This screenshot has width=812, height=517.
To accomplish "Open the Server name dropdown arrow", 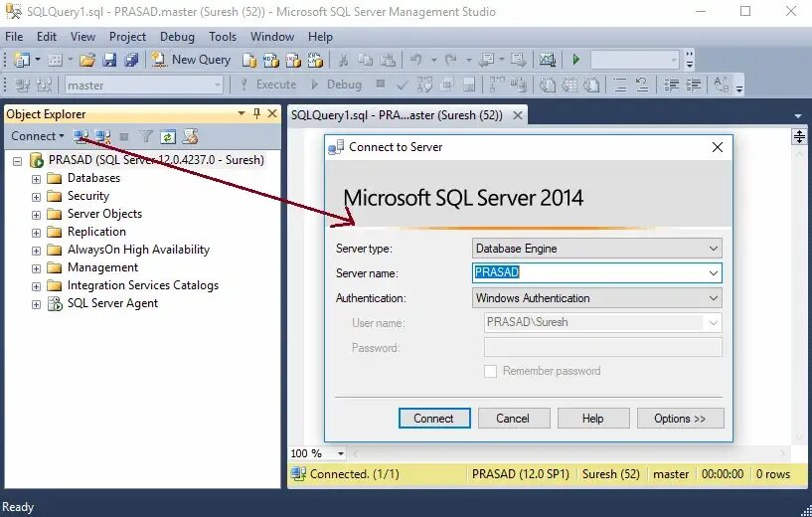I will tap(713, 273).
